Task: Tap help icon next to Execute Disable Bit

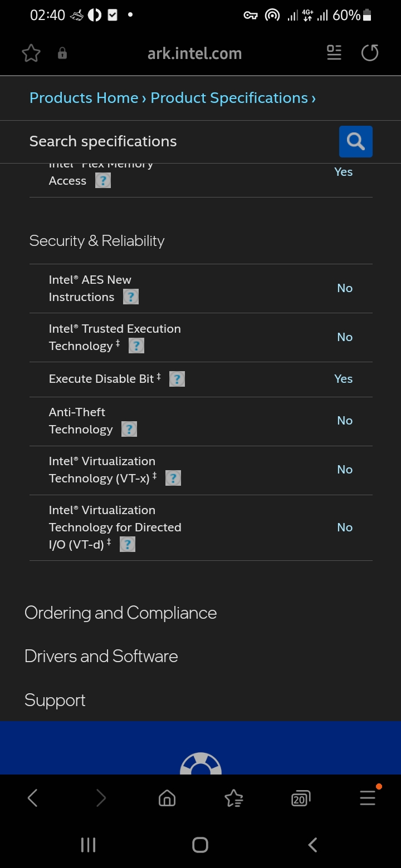Action: click(x=177, y=379)
